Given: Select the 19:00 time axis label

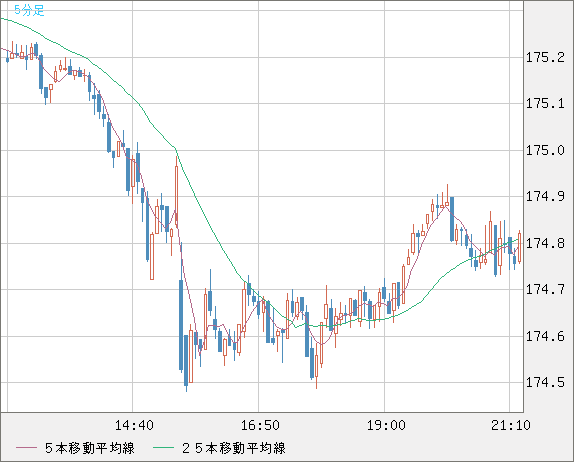Looking at the screenshot, I should (x=386, y=425).
